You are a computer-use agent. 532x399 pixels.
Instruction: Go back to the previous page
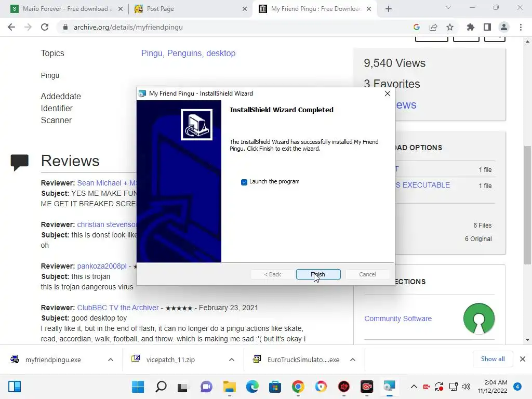[x=11, y=27]
